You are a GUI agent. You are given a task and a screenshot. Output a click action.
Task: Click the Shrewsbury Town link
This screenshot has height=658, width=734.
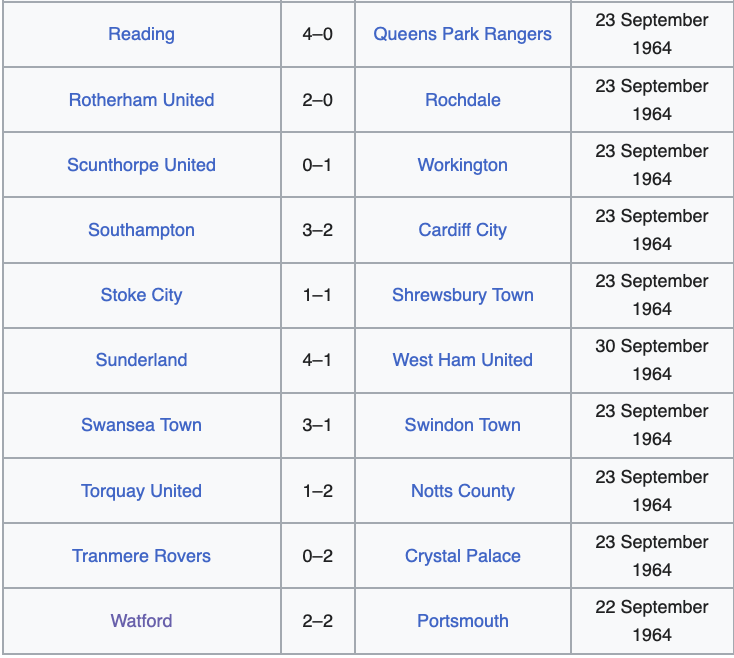462,295
